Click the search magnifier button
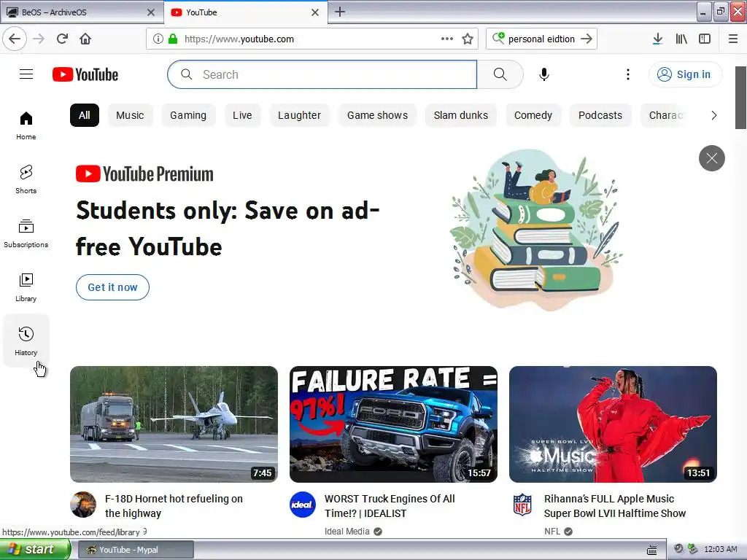This screenshot has width=747, height=560. [500, 74]
